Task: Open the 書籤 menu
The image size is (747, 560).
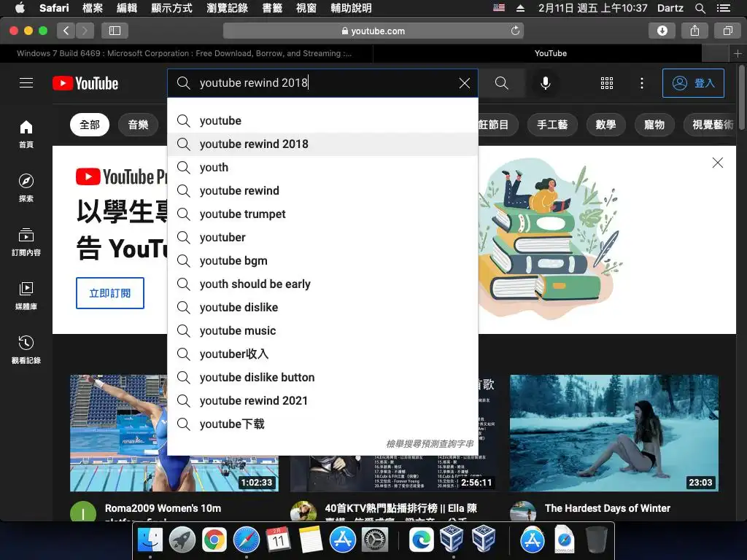Action: coord(272,8)
